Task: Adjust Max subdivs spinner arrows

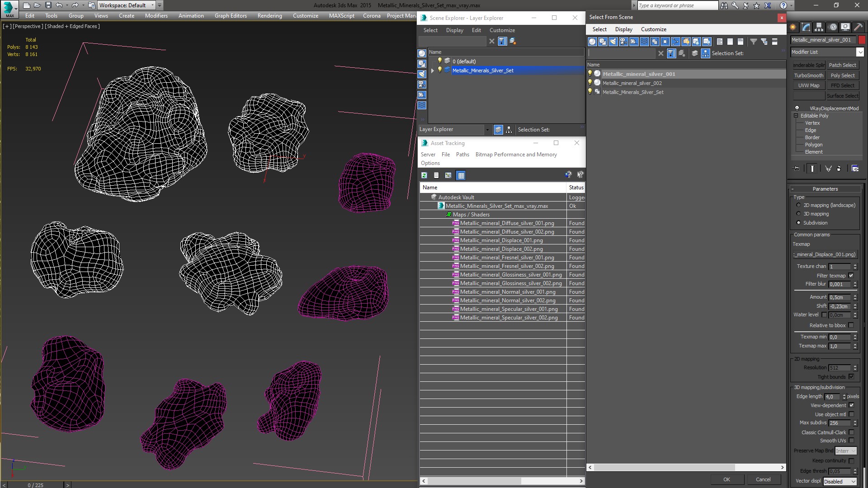Action: click(x=855, y=423)
